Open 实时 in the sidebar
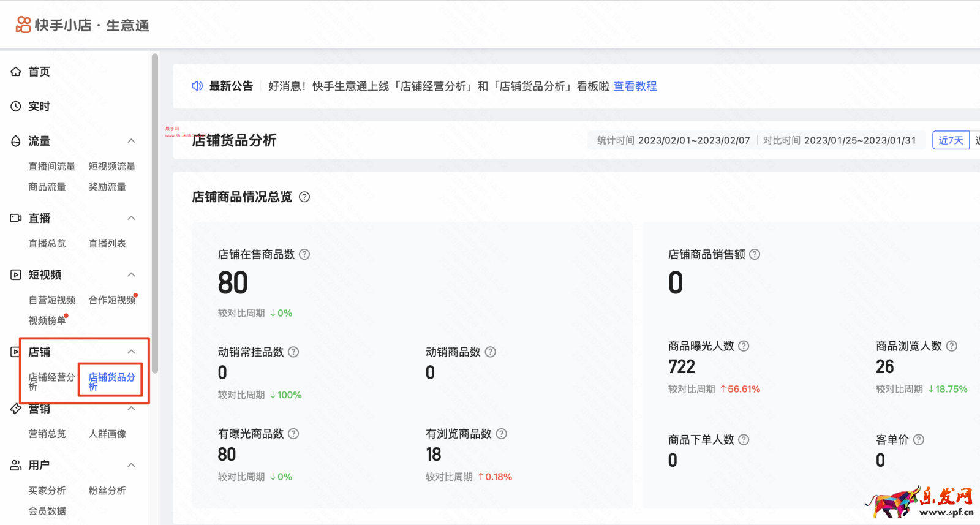The image size is (980, 525). pos(39,107)
